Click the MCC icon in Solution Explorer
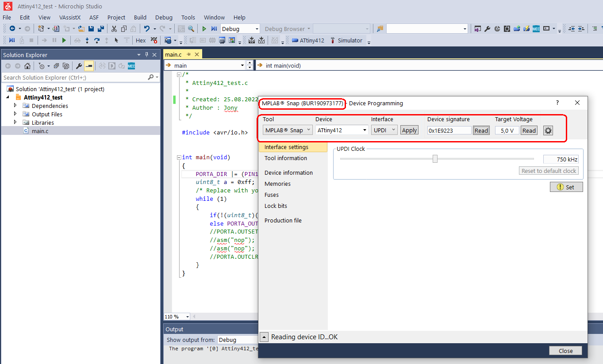Viewport: 603px width, 364px height. click(x=131, y=66)
